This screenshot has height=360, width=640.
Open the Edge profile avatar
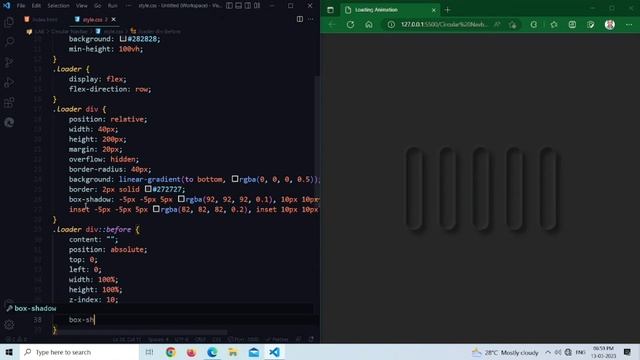tap(610, 24)
